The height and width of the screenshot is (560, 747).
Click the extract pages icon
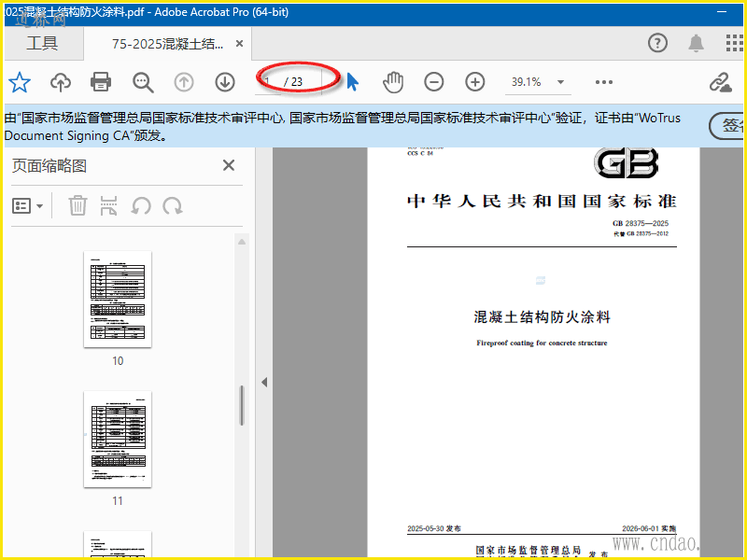(x=108, y=205)
